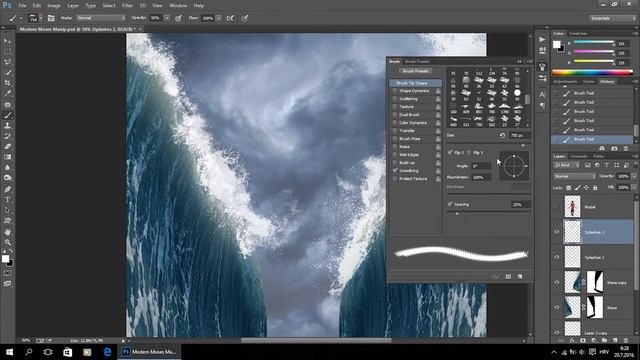Check Flip Y option
Screen dimensions: 640x360
point(469,152)
